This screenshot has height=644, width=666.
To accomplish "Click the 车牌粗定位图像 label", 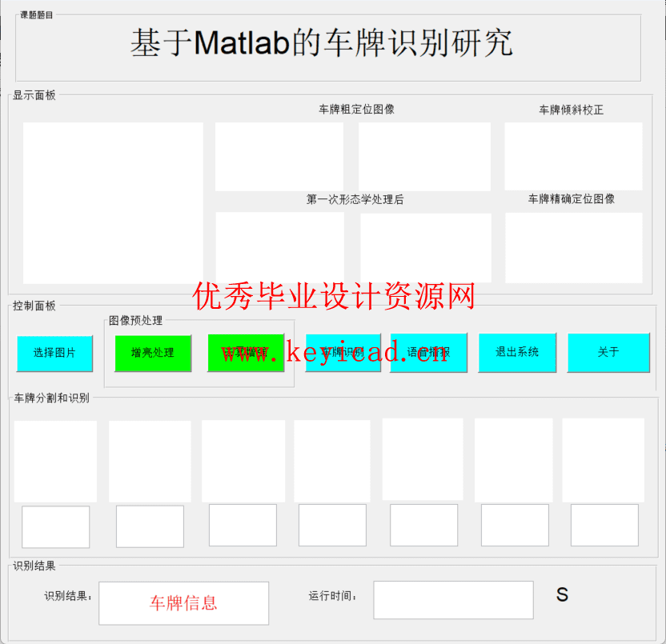I will (x=357, y=110).
